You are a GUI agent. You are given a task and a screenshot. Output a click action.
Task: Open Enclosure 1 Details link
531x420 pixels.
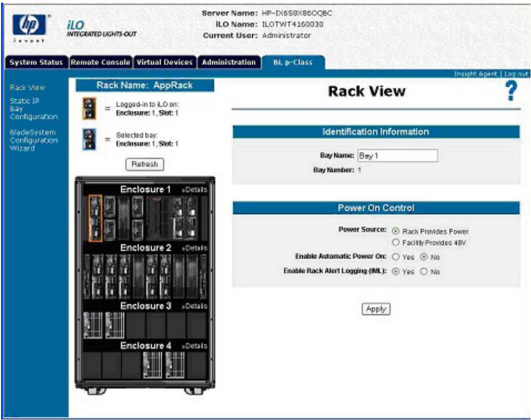[x=194, y=190]
